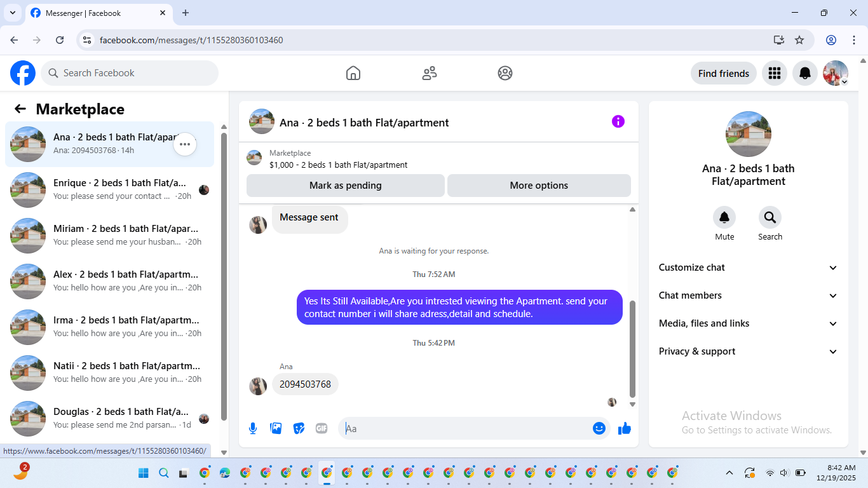This screenshot has height=488, width=868.
Task: Expand Chat members section
Action: pyautogui.click(x=749, y=295)
